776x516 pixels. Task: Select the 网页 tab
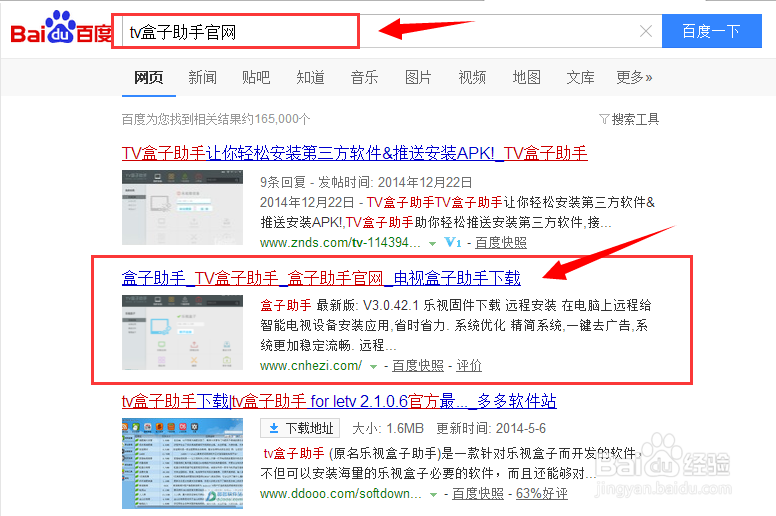tap(148, 78)
